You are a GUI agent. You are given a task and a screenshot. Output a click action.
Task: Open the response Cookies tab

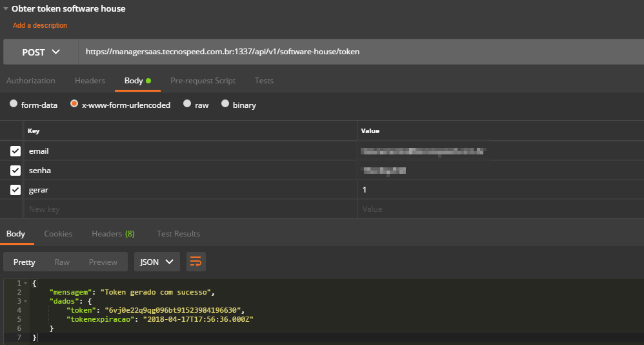click(x=58, y=234)
